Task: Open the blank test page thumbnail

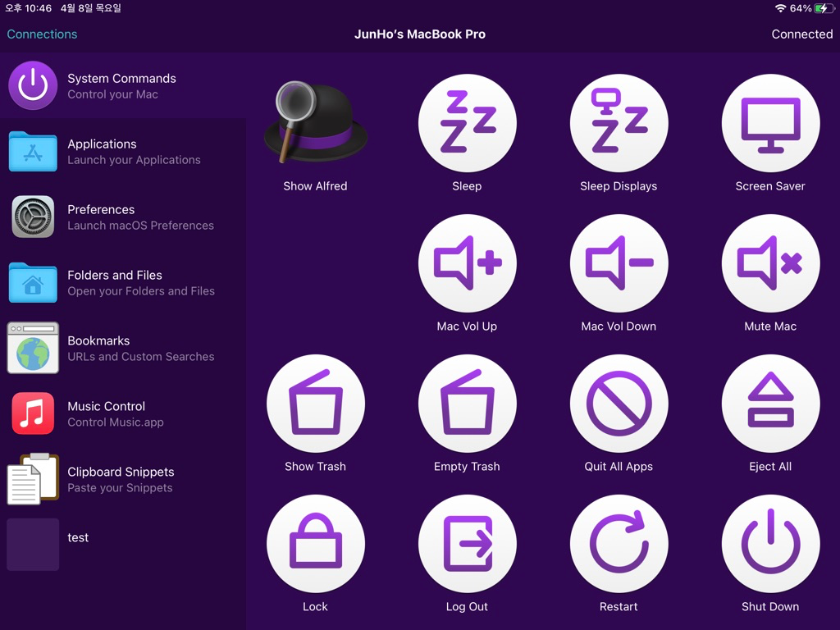Action: (33, 545)
